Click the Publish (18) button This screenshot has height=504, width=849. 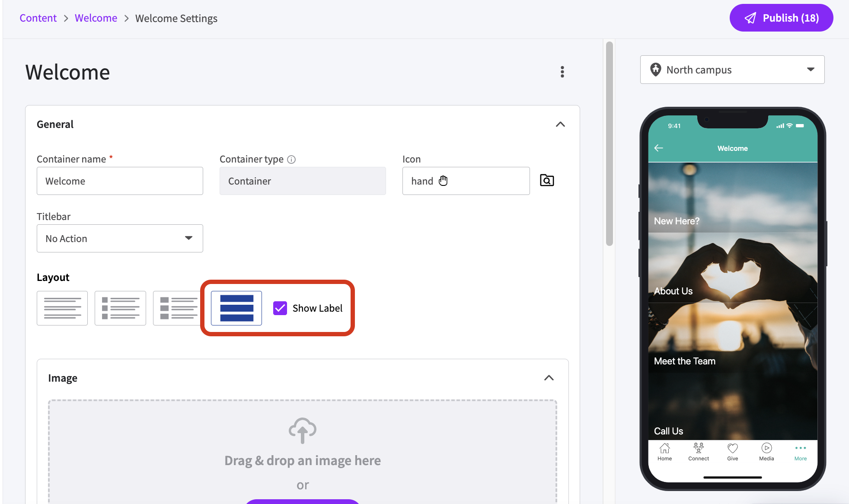(781, 18)
